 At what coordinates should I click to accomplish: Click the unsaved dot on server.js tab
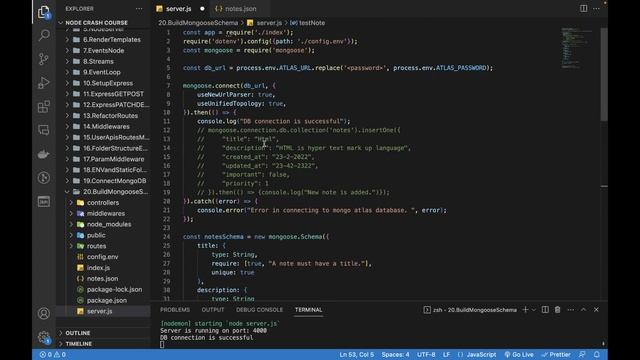point(202,9)
